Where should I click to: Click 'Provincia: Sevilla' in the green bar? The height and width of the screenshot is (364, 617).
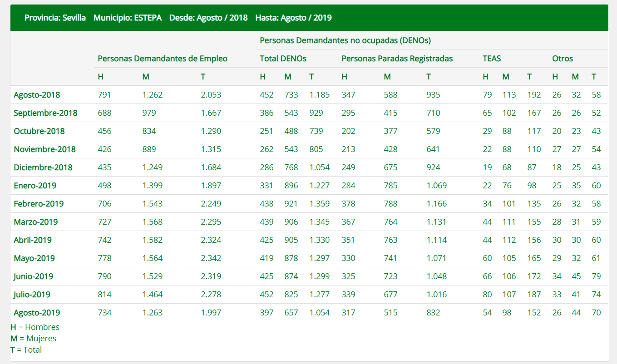point(55,18)
